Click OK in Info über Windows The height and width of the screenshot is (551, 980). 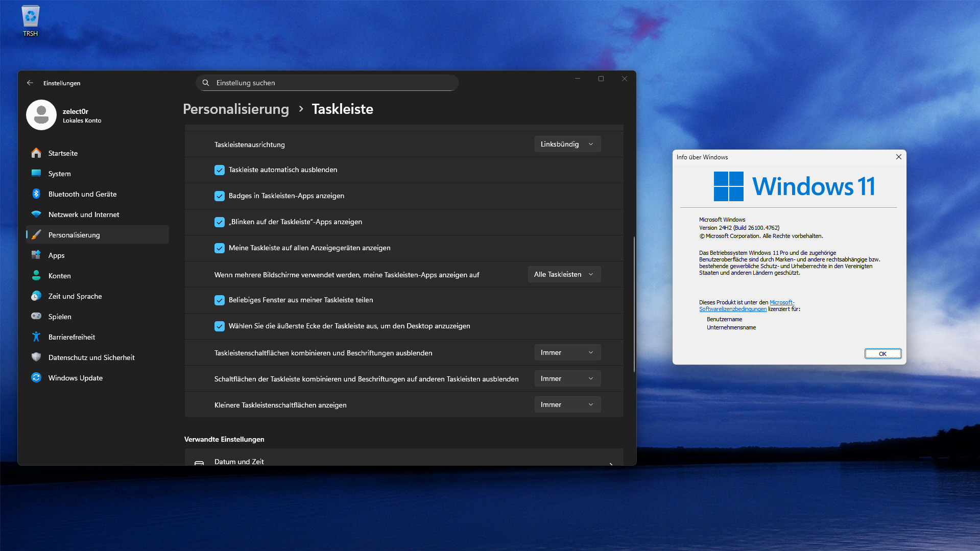click(x=882, y=354)
